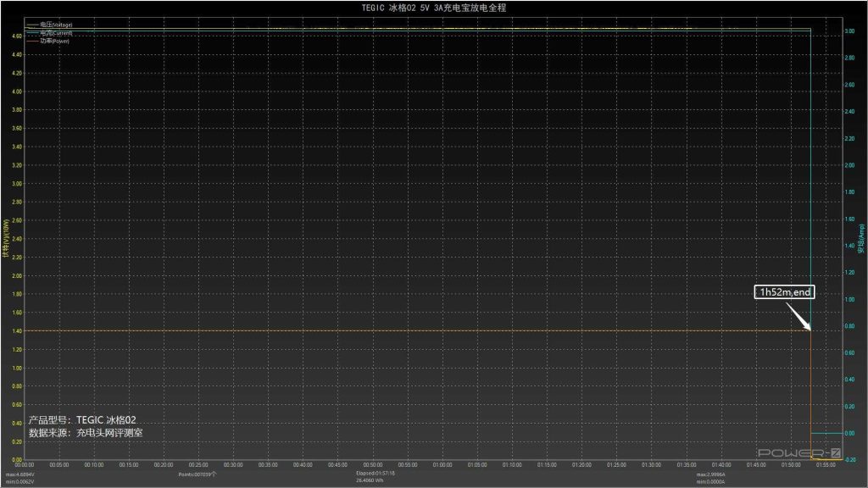868x488 pixels.
Task: Click the 安培(Amp) right axis title
Action: [861, 238]
